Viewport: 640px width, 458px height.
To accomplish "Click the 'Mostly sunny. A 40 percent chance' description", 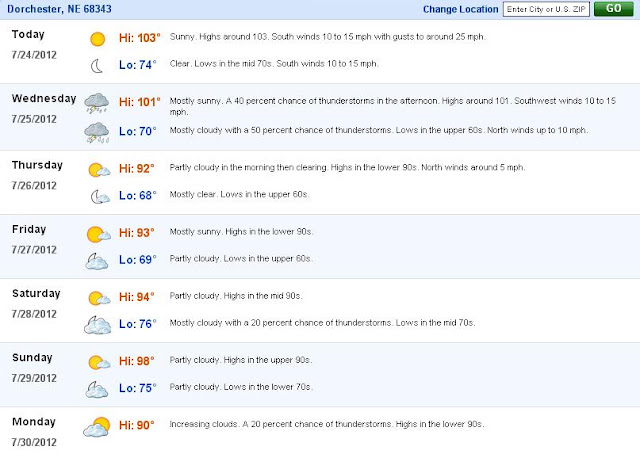I will (x=393, y=106).
